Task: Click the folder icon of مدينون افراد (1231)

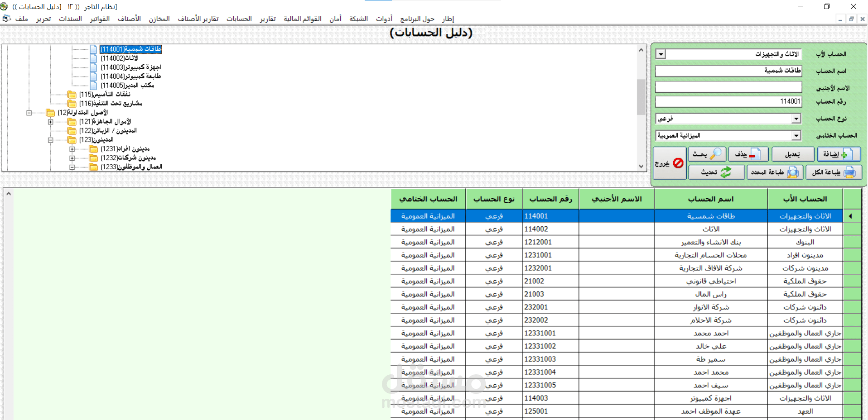Action: point(94,149)
